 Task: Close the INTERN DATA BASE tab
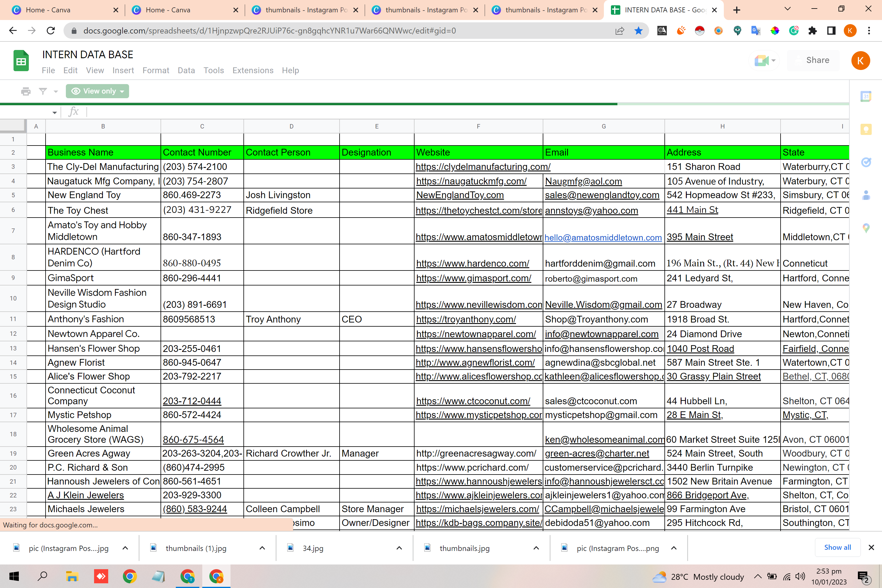click(x=714, y=10)
